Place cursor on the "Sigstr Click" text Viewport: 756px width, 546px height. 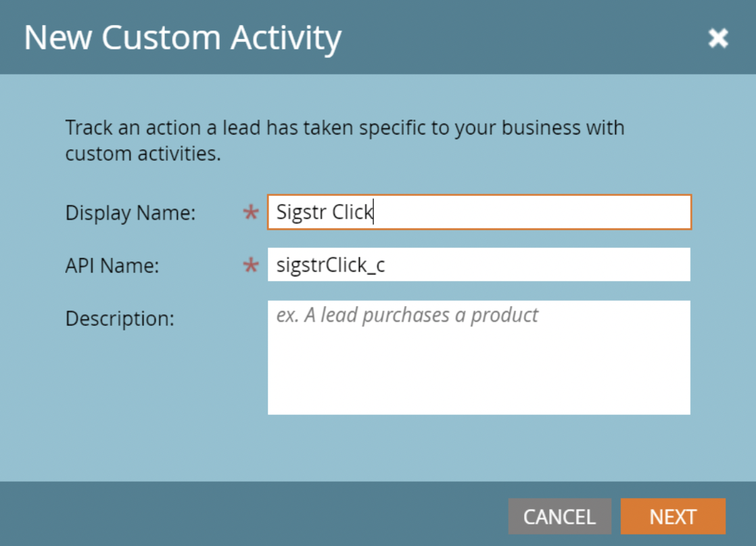click(x=325, y=212)
